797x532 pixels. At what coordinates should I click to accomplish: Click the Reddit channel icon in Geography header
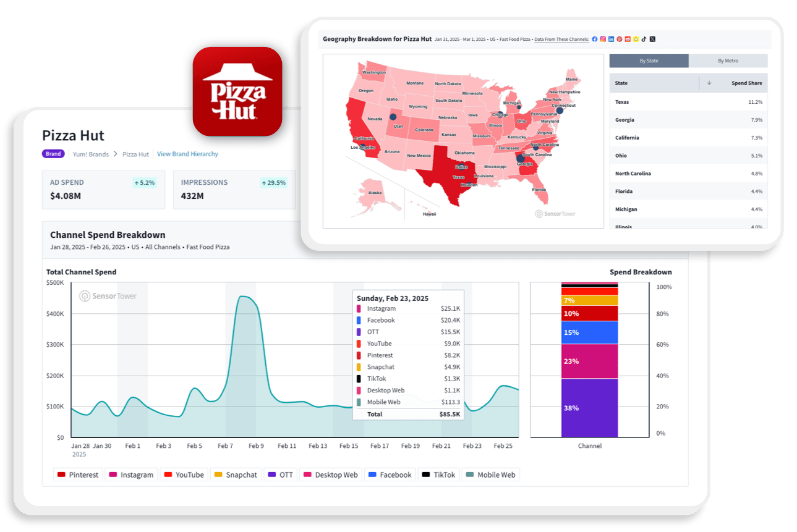tap(628, 39)
